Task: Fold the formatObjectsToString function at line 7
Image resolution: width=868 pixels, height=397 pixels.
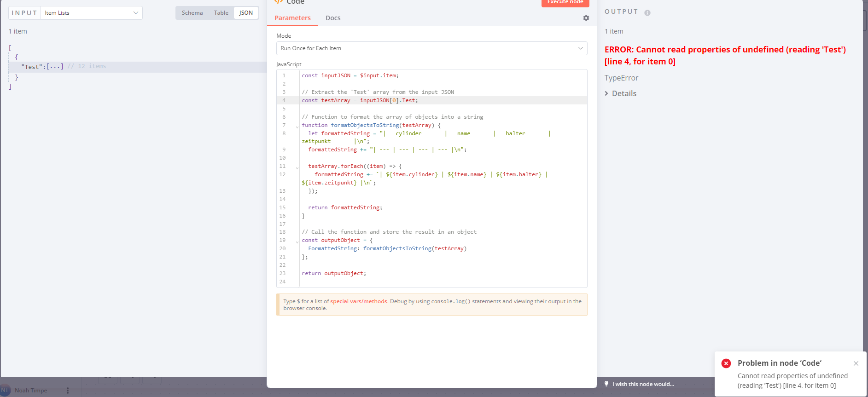Action: click(x=297, y=127)
